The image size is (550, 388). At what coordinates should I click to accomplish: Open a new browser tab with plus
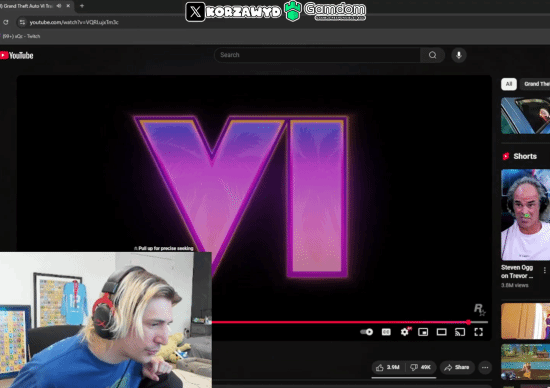(x=82, y=6)
